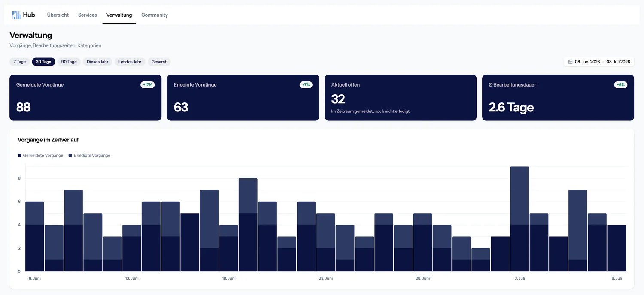644x295 pixels.
Task: Click the Verwaltung page heading
Action: tap(31, 35)
